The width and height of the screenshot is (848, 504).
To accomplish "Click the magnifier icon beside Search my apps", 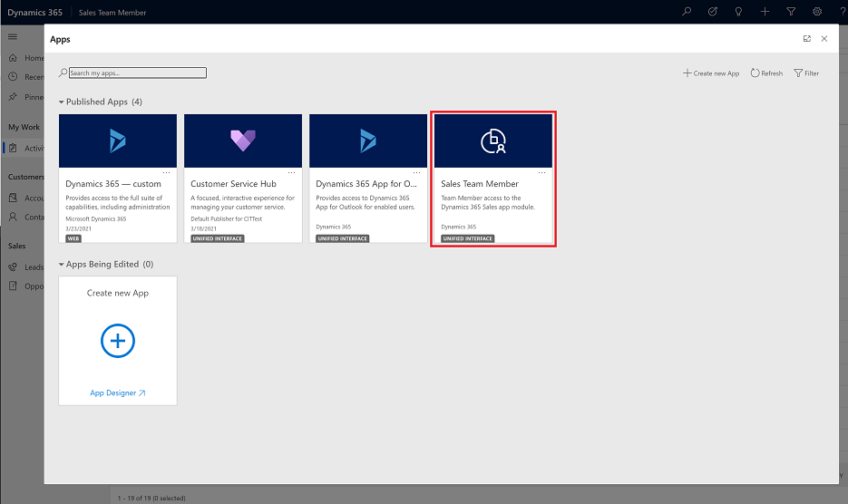I will coord(63,73).
